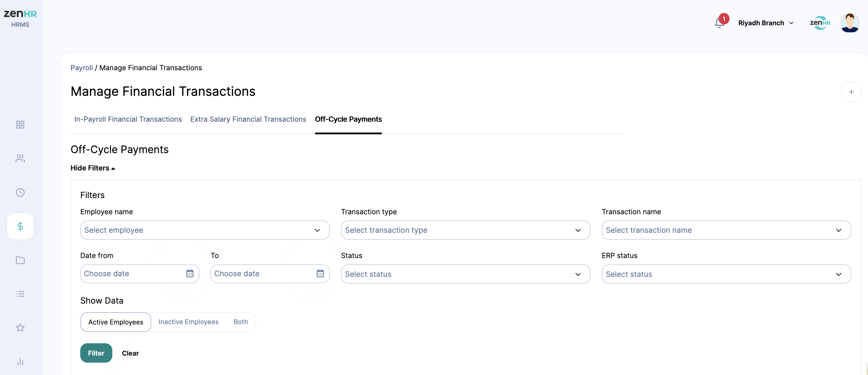Click the plus add transaction button
This screenshot has height=375, width=868.
[x=851, y=92]
